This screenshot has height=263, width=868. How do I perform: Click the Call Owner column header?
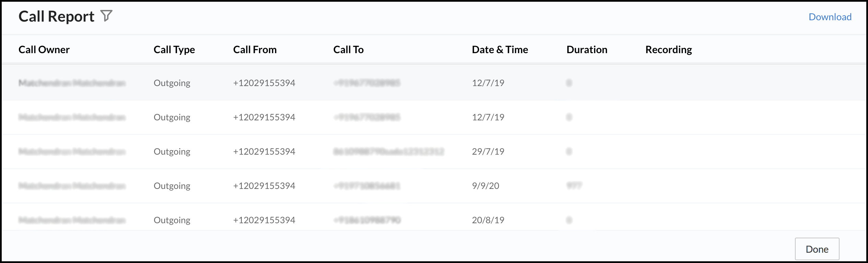coord(44,50)
